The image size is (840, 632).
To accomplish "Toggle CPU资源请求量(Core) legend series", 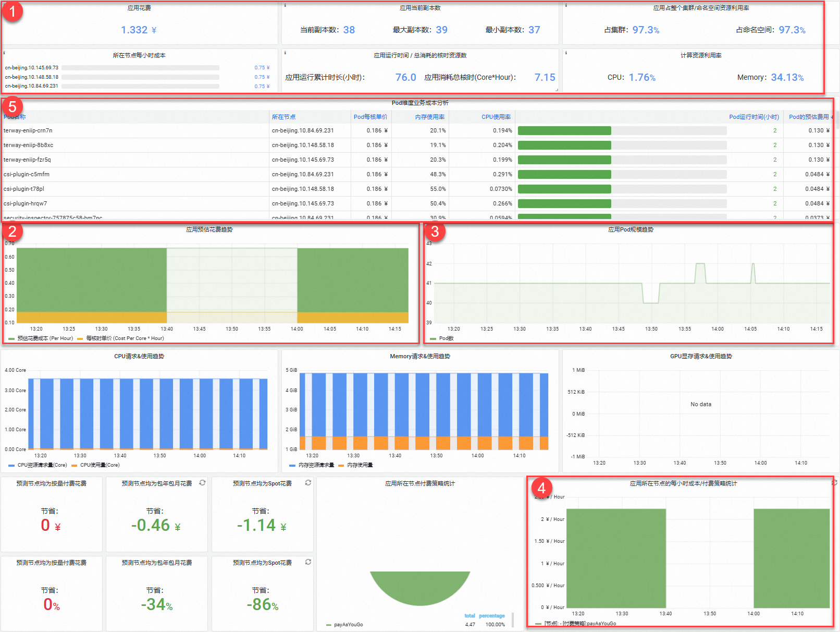I will (42, 465).
